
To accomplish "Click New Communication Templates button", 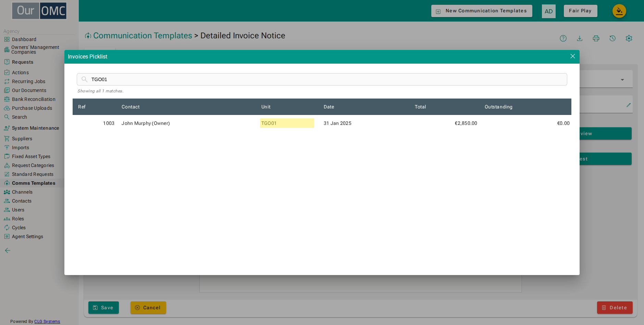I will (482, 11).
